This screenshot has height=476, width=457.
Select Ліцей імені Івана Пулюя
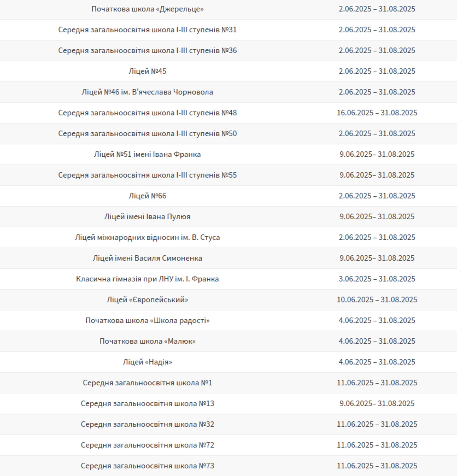(x=147, y=217)
